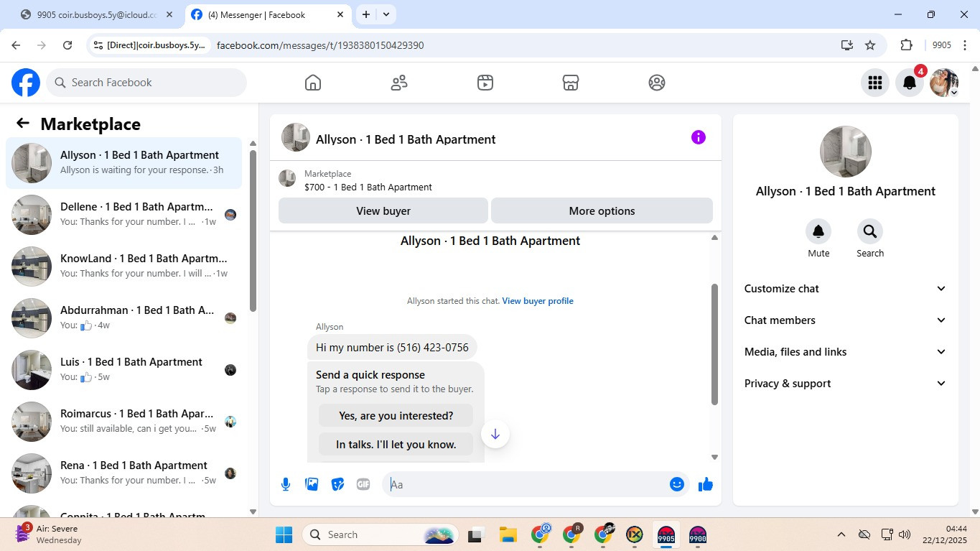Open the browser tab search dropdown

tap(386, 14)
